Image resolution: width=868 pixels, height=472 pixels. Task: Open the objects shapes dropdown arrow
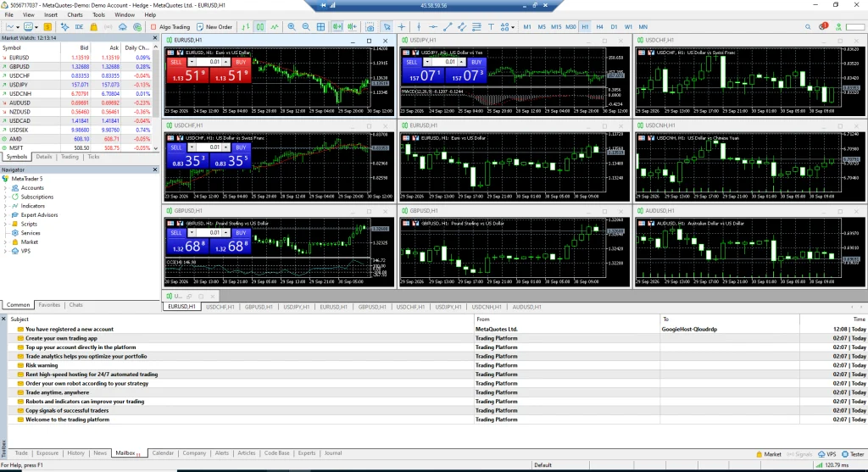(513, 27)
